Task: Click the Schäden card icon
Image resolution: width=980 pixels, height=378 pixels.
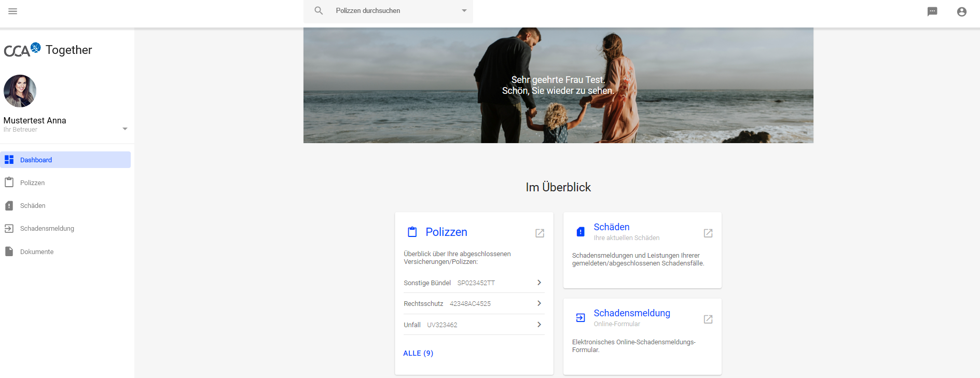Action: 581,232
